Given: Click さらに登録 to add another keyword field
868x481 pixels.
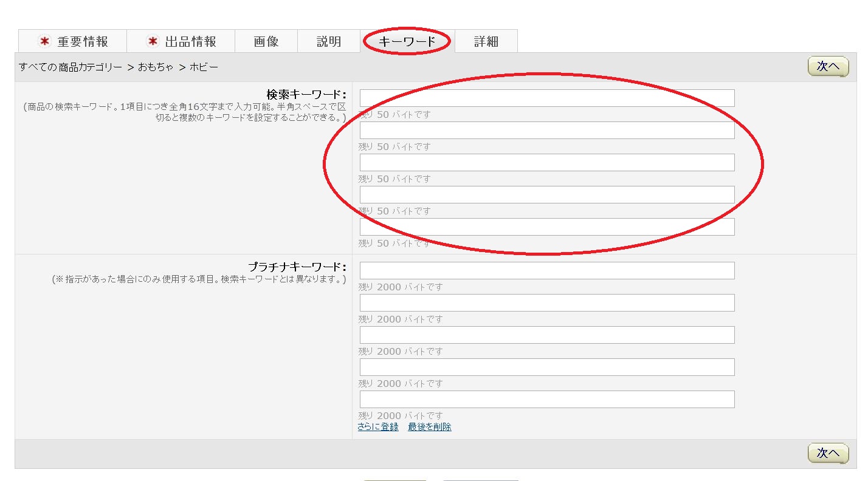Looking at the screenshot, I should pyautogui.click(x=377, y=426).
